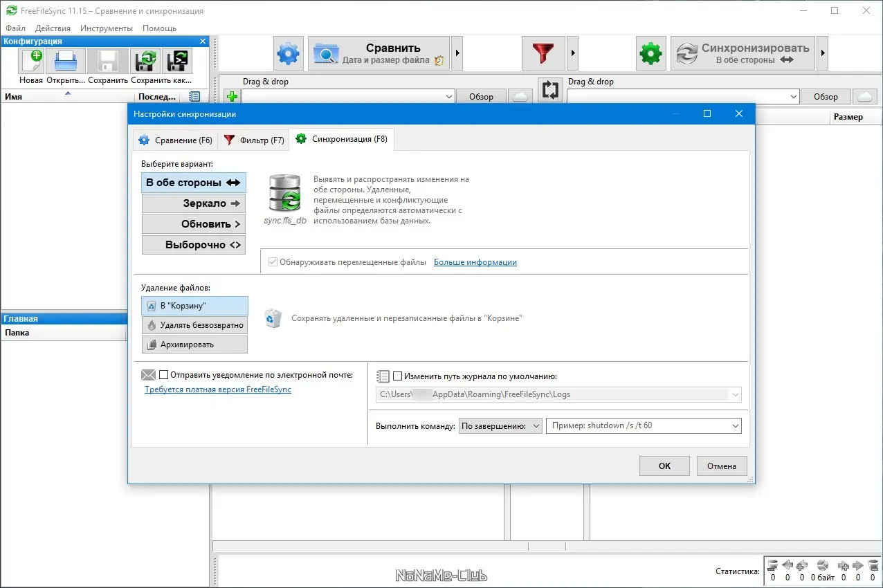Viewport: 883px width, 588px height.
Task: Click rightmost delete-right statistics icon
Action: [x=873, y=565]
